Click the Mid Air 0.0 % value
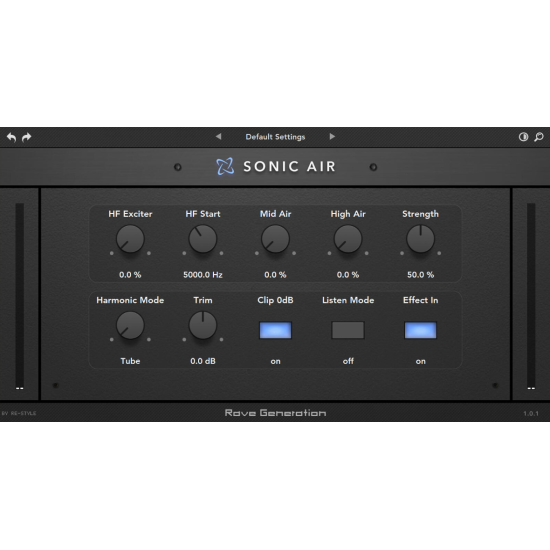The image size is (550, 550). [x=275, y=275]
